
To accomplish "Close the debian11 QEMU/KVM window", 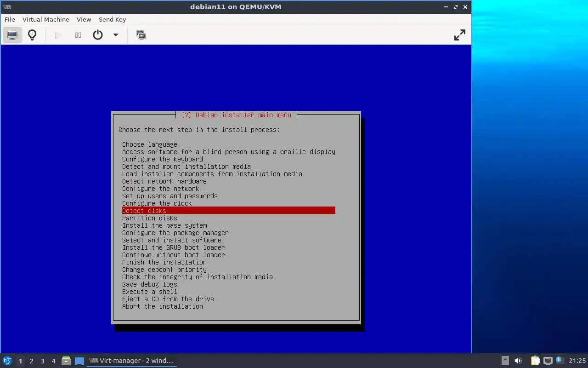I will click(x=465, y=7).
